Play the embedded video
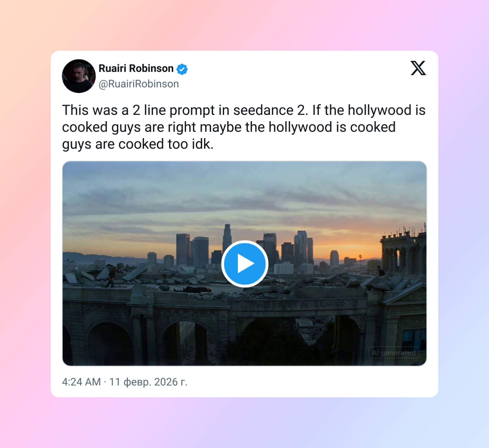This screenshot has height=448, width=489. point(245,264)
